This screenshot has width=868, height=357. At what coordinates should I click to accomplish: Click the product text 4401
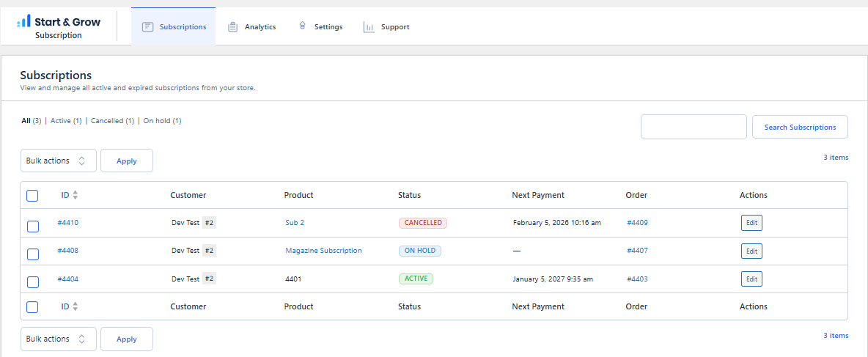[293, 279]
